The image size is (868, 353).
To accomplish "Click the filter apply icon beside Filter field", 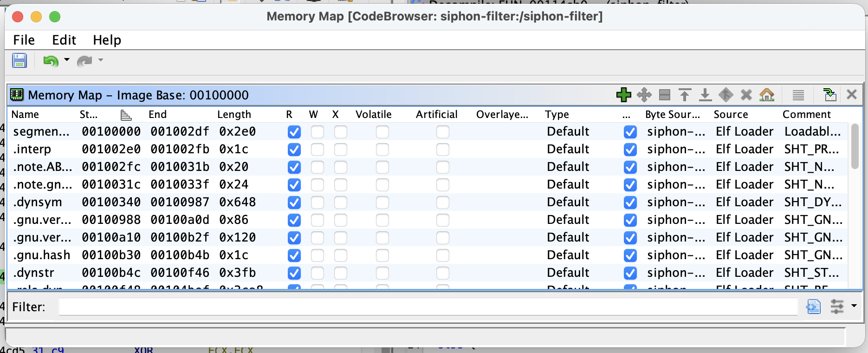I will (814, 307).
